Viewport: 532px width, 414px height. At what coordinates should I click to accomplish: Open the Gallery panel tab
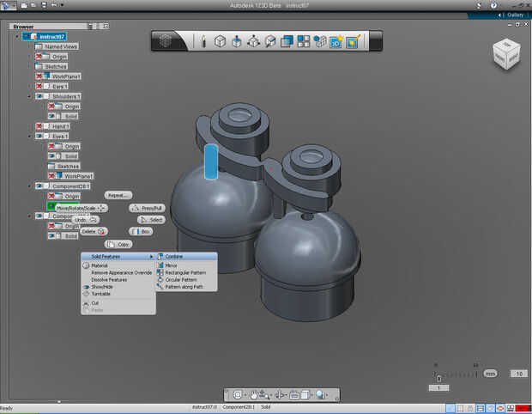coord(514,15)
